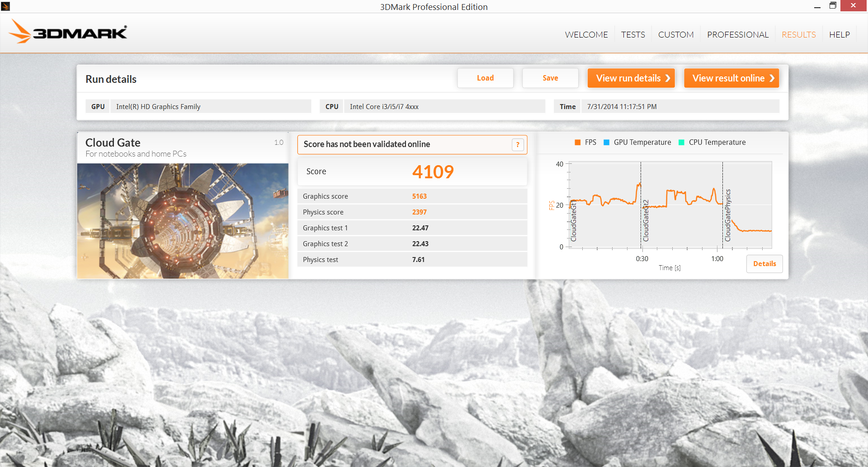Click the Graphics test 1 row
The width and height of the screenshot is (868, 467).
tap(412, 228)
